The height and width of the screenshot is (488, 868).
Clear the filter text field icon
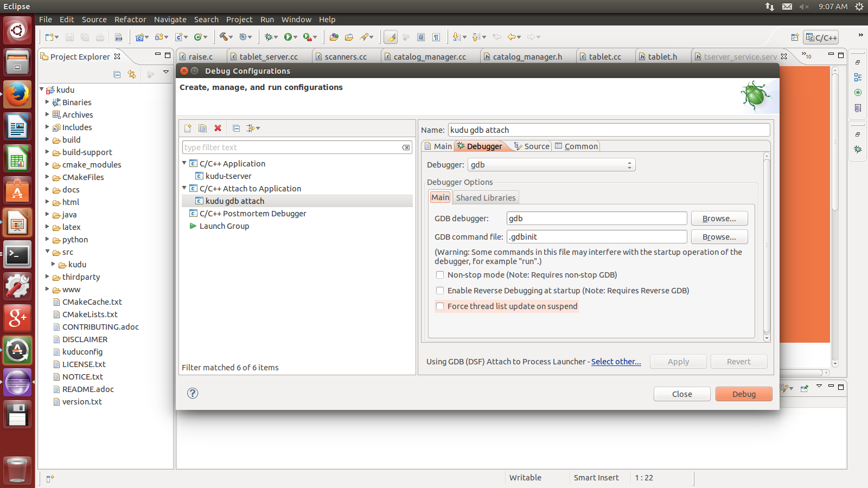point(406,147)
